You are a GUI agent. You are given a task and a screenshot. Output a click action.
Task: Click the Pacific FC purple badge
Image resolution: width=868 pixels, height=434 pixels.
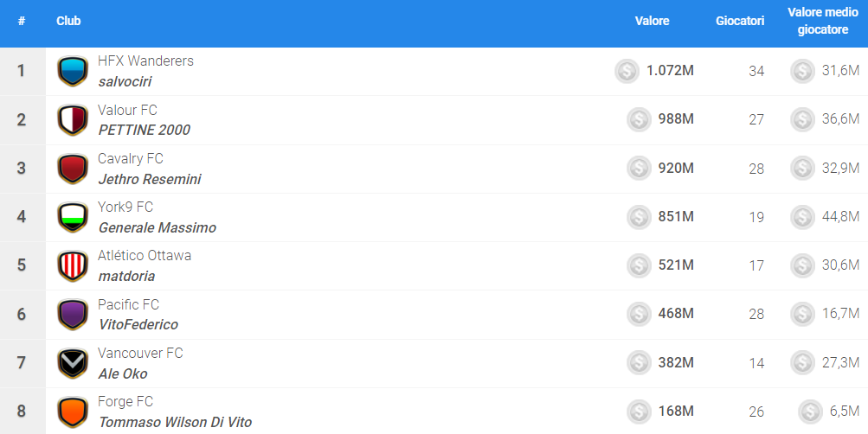click(73, 314)
